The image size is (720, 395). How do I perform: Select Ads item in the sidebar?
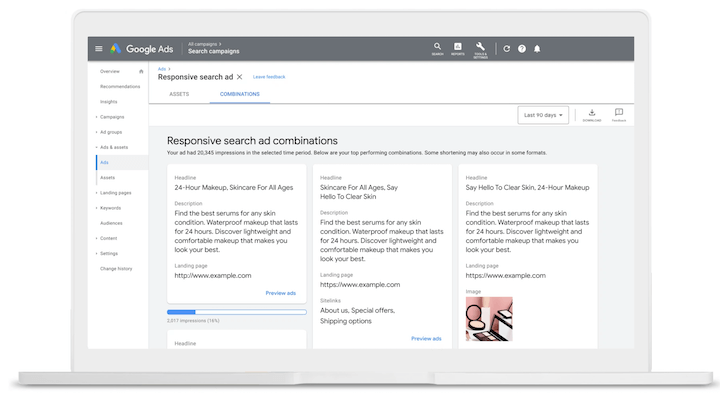coord(122,163)
